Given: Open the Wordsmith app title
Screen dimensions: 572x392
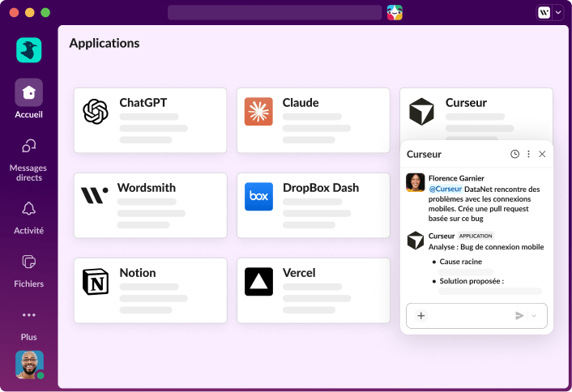Looking at the screenshot, I should (147, 188).
